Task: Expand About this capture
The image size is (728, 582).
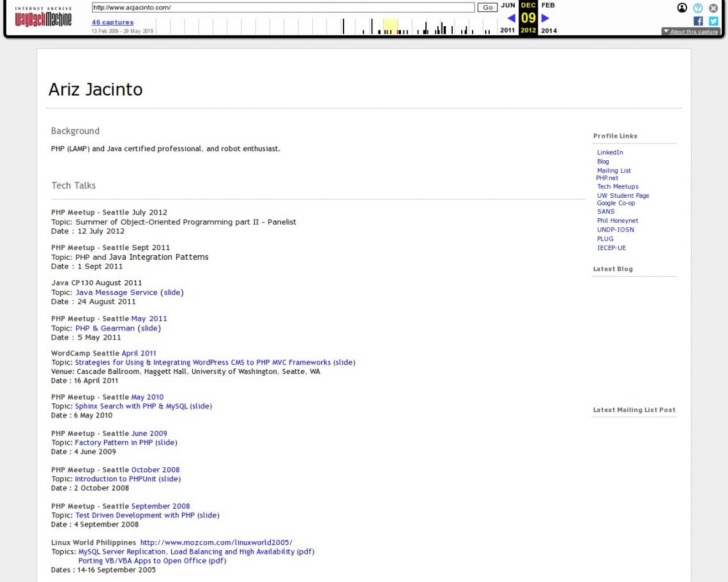Action: click(x=690, y=31)
